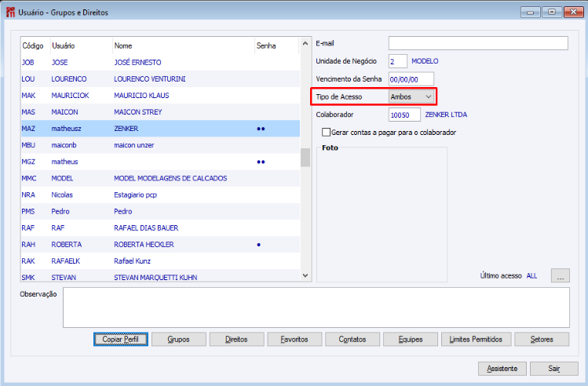The image size is (588, 386).
Task: Maximize the Usuário window
Action: pyautogui.click(x=552, y=13)
